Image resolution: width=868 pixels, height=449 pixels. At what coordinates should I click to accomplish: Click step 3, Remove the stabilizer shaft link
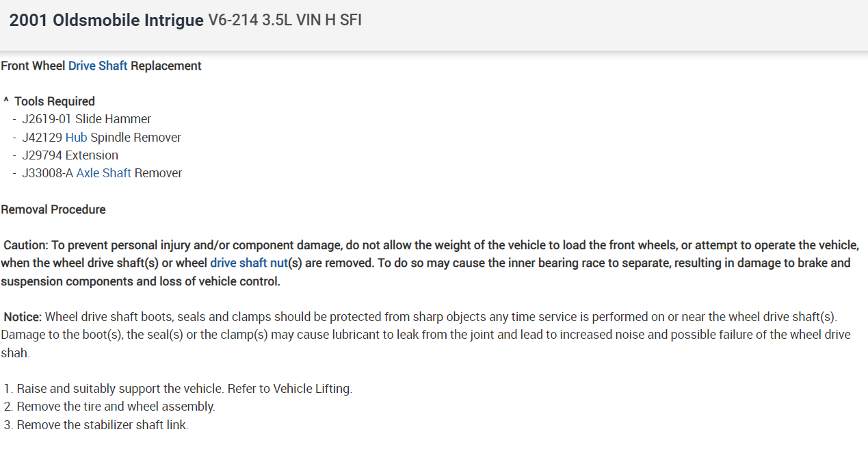(103, 424)
